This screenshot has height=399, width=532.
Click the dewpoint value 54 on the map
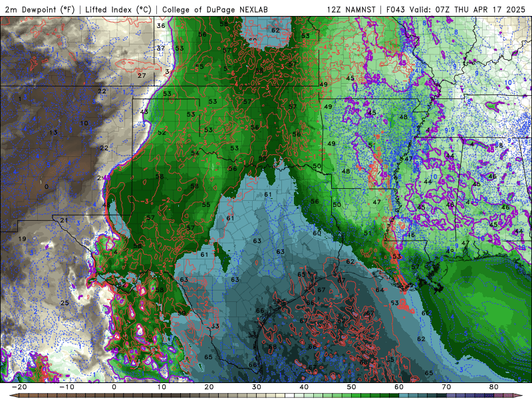coord(195,153)
